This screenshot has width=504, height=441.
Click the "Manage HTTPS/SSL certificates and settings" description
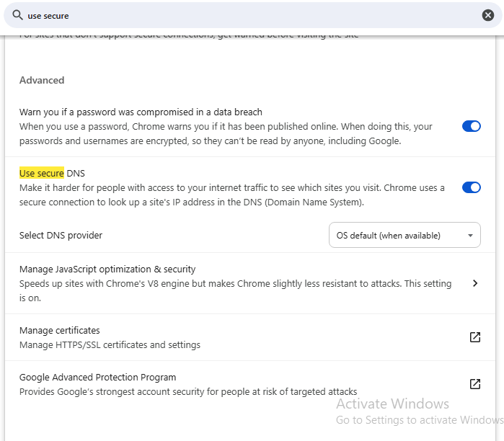(x=110, y=344)
